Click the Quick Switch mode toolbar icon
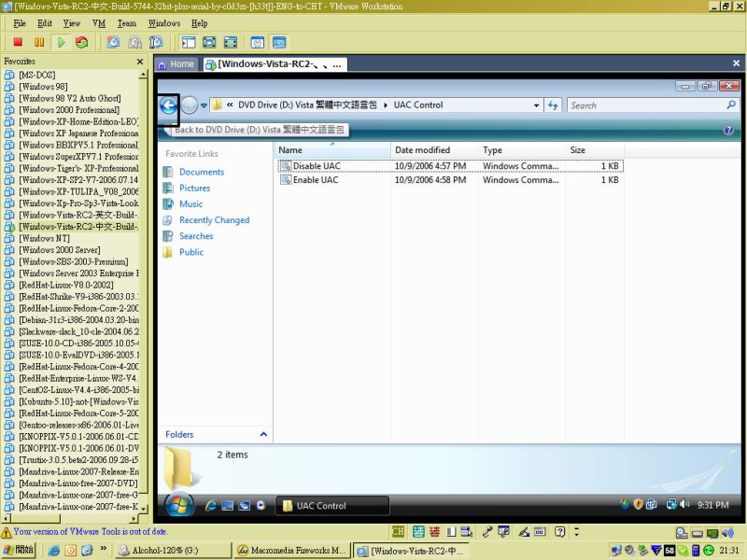The height and width of the screenshot is (560, 747). [x=209, y=42]
